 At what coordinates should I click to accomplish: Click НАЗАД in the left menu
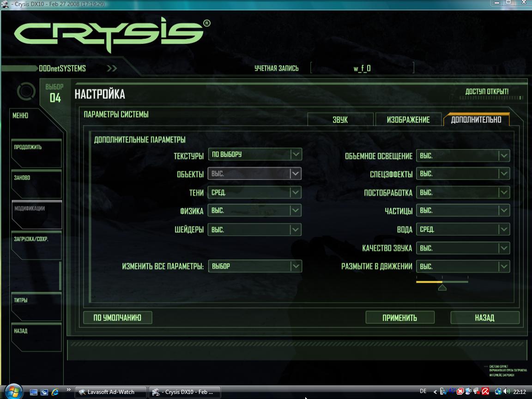pyautogui.click(x=36, y=337)
